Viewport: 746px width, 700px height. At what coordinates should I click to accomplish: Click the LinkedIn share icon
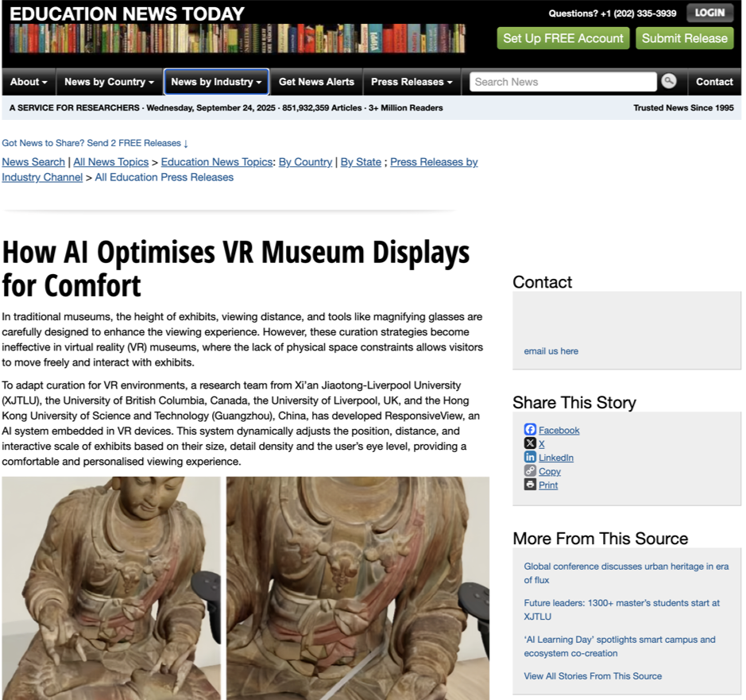click(530, 458)
